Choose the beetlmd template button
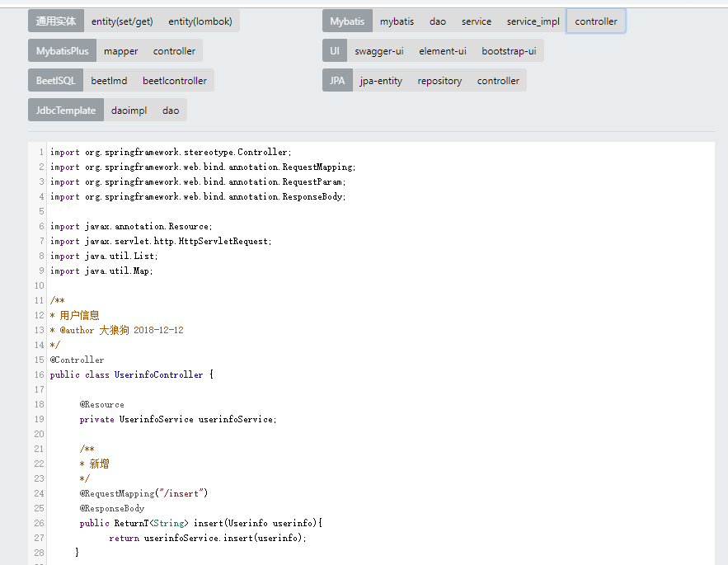 click(109, 81)
